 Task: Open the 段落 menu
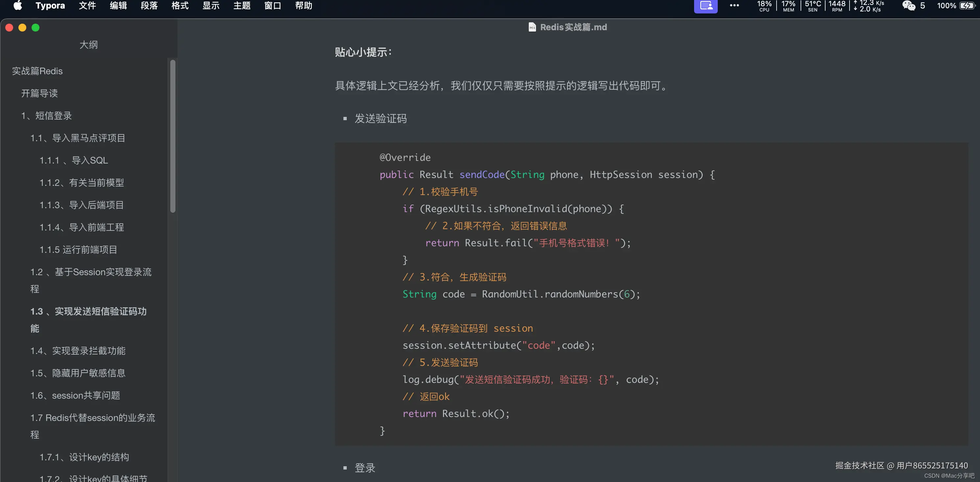pyautogui.click(x=149, y=5)
